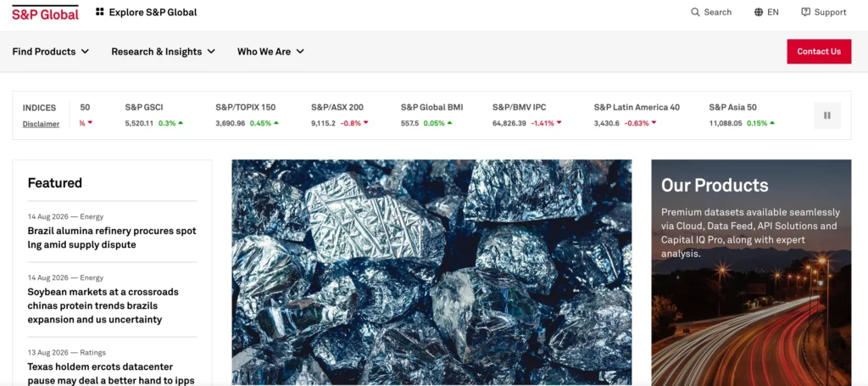Open the Find Products menu

44,52
